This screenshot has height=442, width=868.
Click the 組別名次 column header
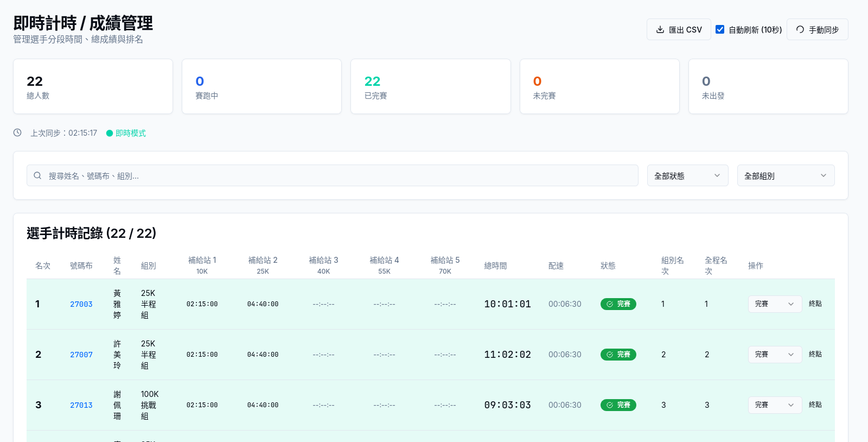[x=673, y=266]
